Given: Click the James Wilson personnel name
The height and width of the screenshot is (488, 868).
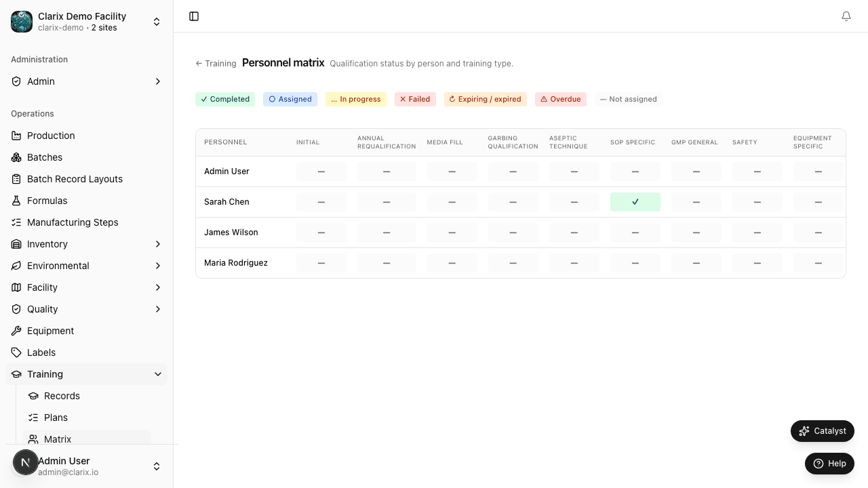Looking at the screenshot, I should [x=231, y=232].
